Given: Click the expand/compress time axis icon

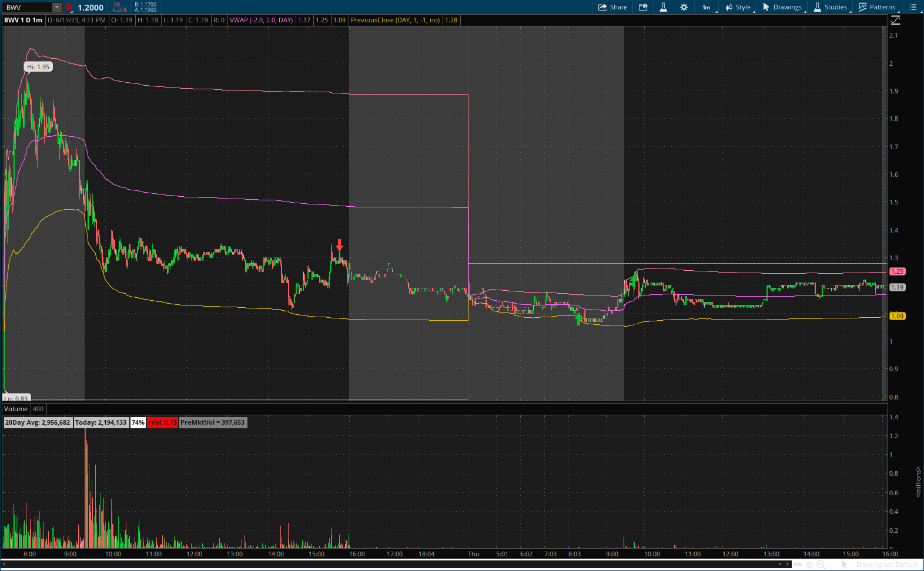Looking at the screenshot, I should pos(798,565).
